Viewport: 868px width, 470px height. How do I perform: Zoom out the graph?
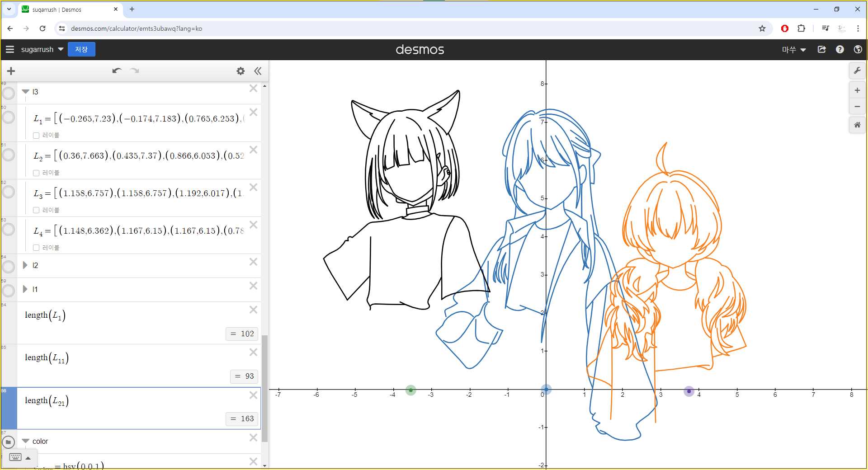click(x=857, y=107)
